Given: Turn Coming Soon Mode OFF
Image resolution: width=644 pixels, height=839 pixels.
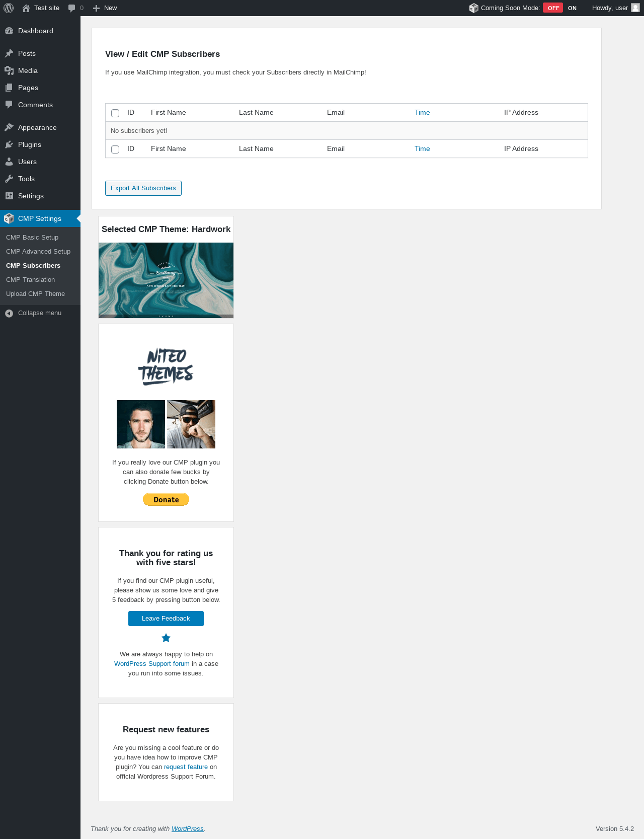Looking at the screenshot, I should coord(553,8).
